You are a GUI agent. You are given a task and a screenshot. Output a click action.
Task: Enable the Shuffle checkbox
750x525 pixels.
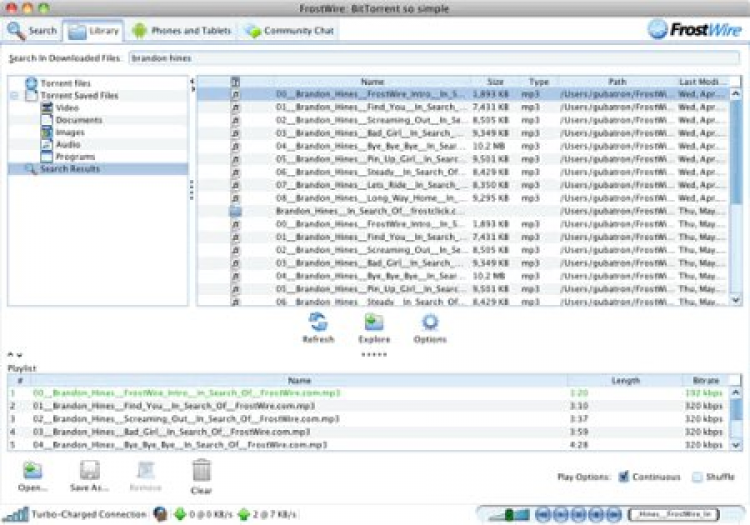[x=697, y=477]
